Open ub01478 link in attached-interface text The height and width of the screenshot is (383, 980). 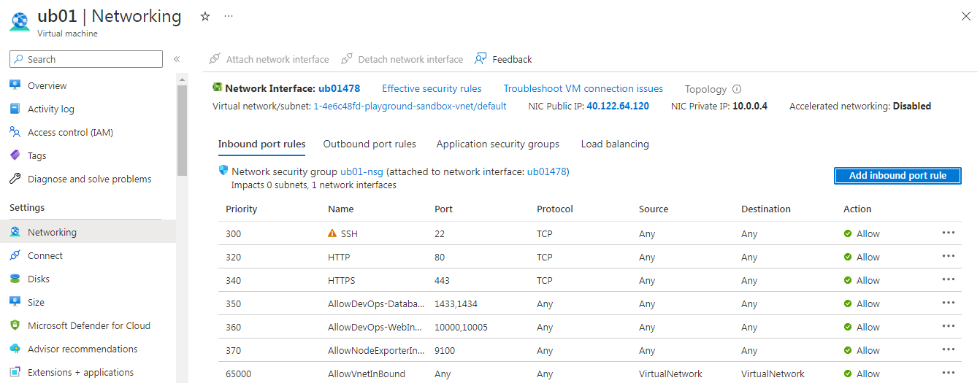click(546, 171)
